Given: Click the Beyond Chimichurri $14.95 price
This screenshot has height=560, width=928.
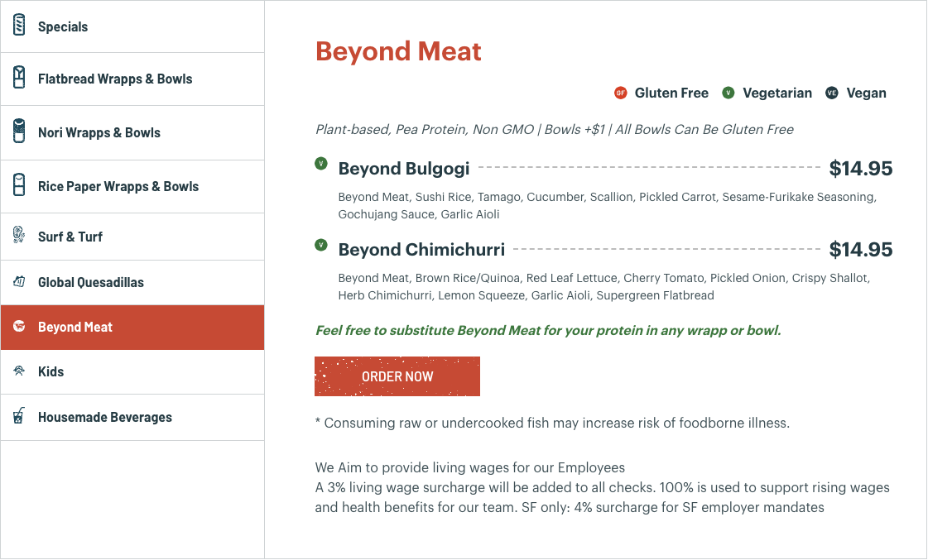Looking at the screenshot, I should pyautogui.click(x=861, y=250).
